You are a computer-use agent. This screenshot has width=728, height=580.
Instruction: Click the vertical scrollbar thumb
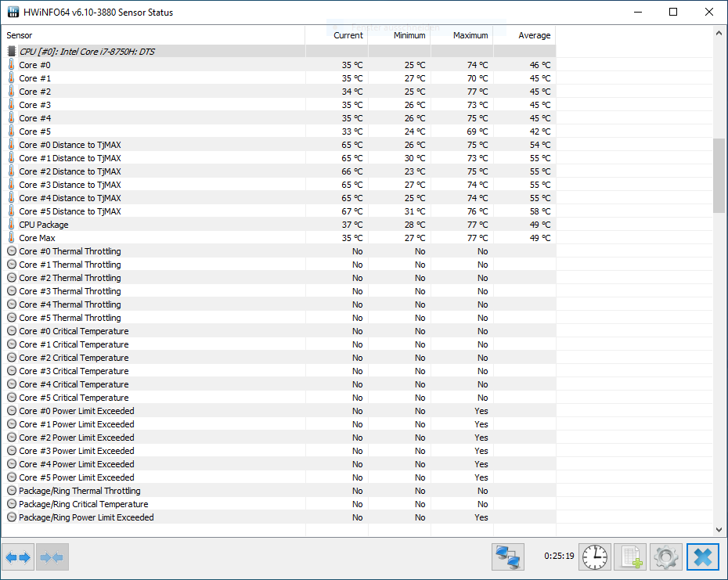[719, 175]
